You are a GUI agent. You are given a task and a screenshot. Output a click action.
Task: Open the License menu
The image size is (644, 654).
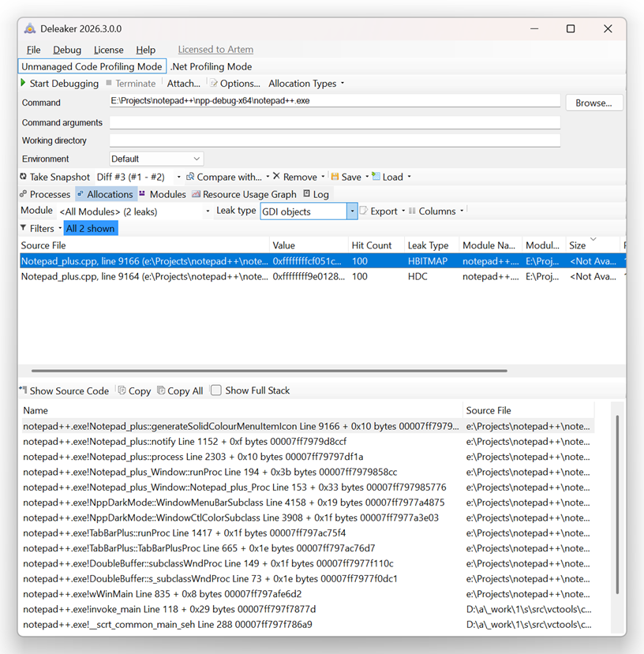click(108, 50)
